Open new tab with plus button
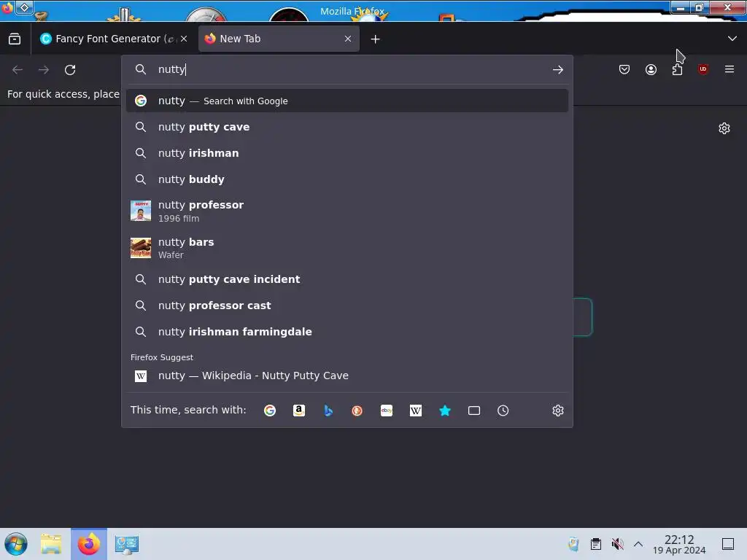This screenshot has width=747, height=560. pos(376,39)
